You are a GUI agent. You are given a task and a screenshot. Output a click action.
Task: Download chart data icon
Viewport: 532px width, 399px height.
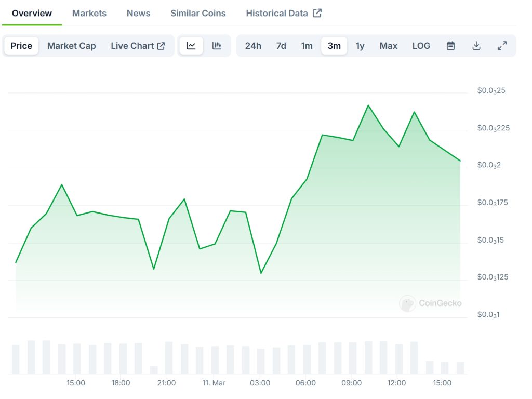(x=476, y=46)
